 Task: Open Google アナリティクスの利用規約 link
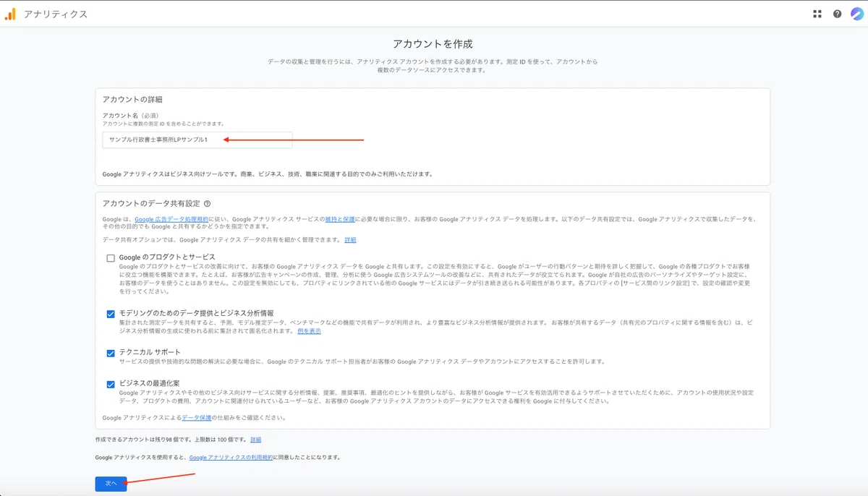point(231,458)
